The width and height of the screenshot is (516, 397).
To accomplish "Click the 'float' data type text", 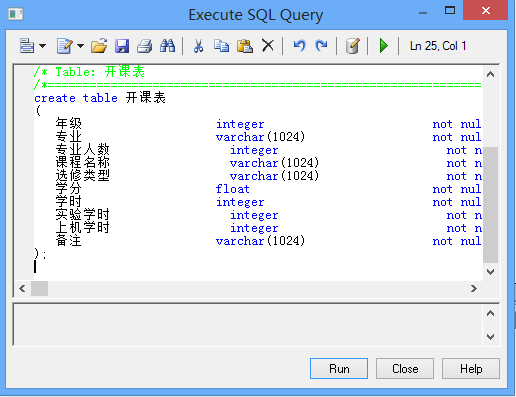I will pyautogui.click(x=232, y=189).
